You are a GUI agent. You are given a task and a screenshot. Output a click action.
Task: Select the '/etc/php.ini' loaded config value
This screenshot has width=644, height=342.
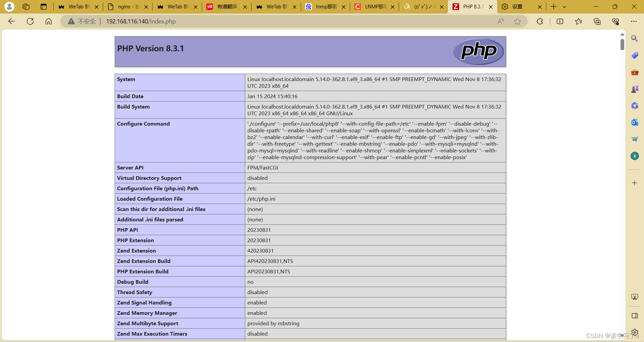[x=261, y=199]
